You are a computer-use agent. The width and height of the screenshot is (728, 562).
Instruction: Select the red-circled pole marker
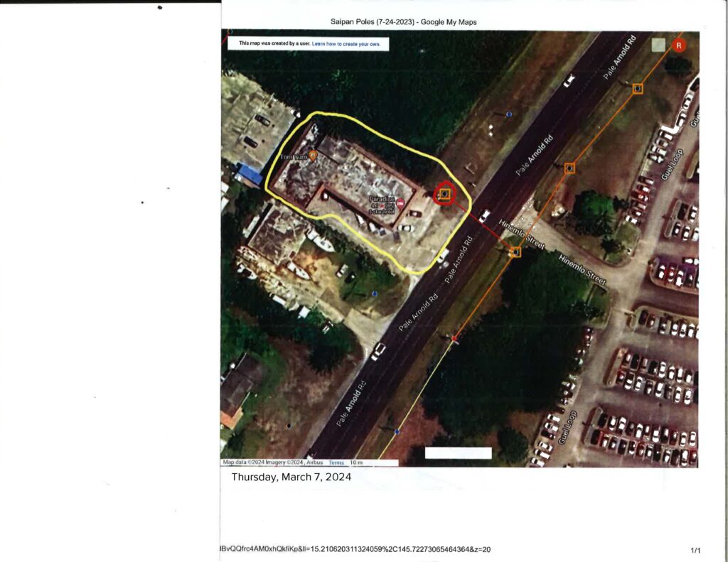[x=444, y=194]
